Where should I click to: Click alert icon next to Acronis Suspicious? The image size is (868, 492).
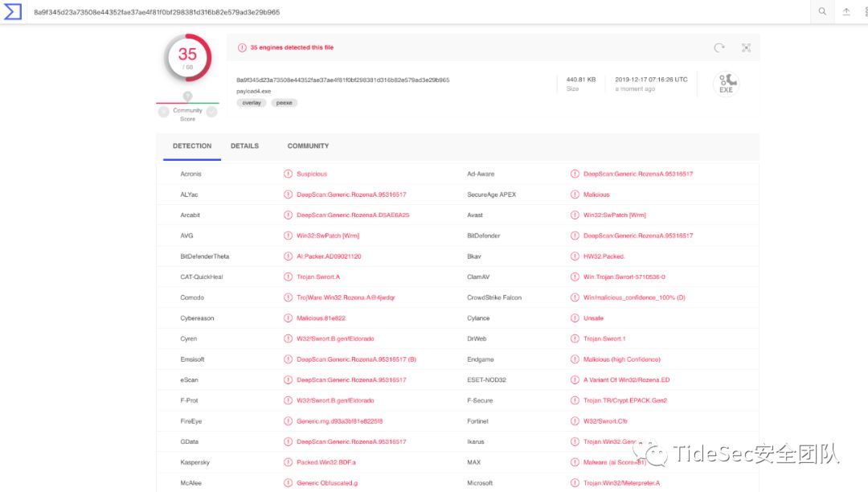click(288, 174)
